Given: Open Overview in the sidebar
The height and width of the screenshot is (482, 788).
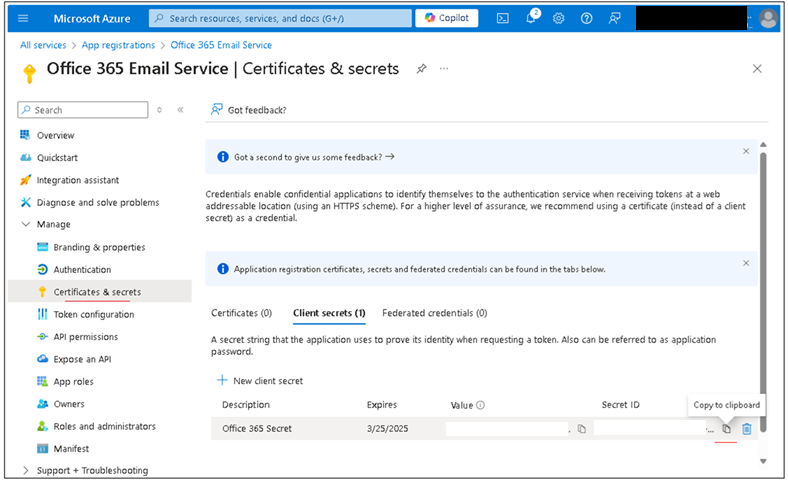Looking at the screenshot, I should coord(55,135).
